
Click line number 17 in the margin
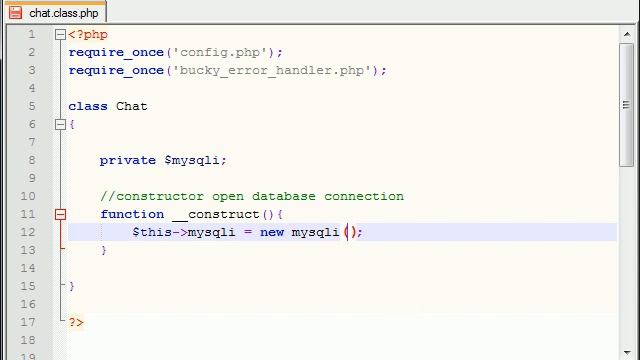click(28, 322)
